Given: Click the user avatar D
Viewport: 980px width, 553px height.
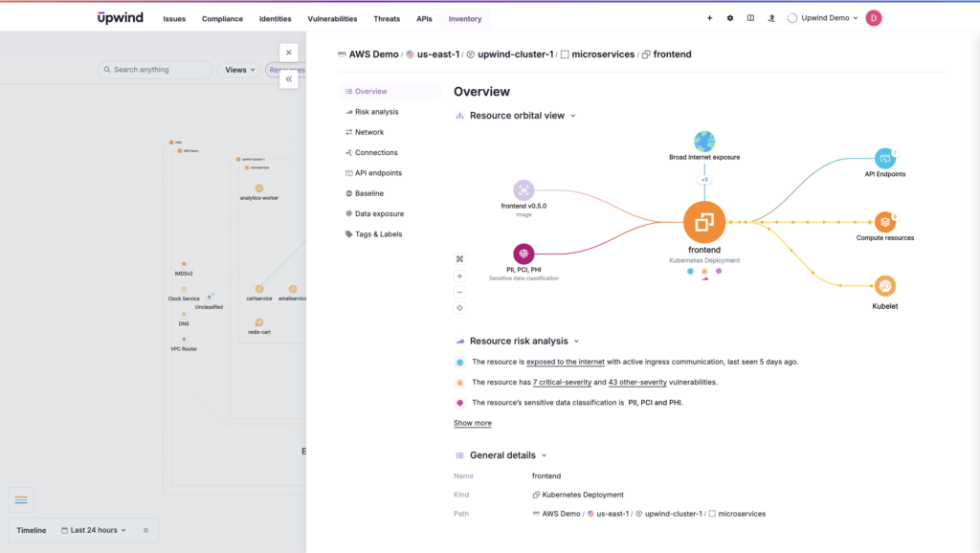Looking at the screenshot, I should [x=873, y=18].
